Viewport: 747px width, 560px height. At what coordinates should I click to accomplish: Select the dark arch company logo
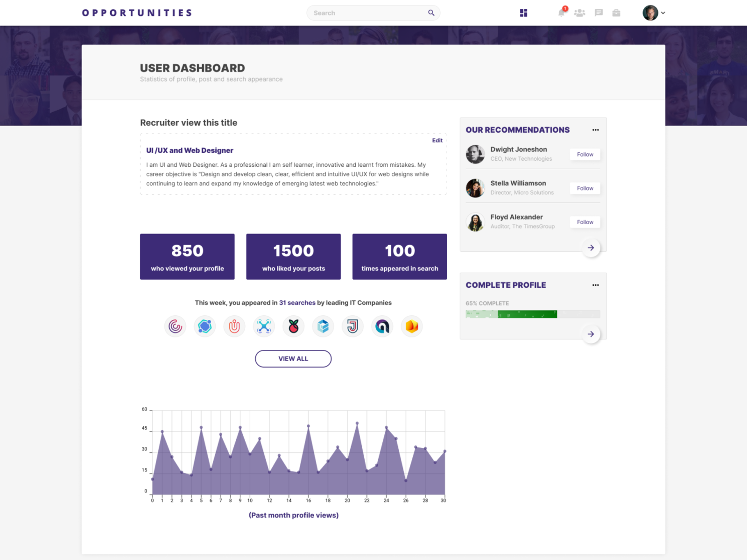(382, 326)
